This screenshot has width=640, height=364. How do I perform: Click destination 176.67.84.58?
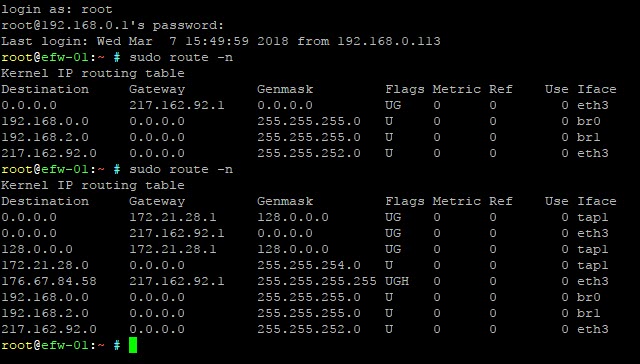tap(49, 281)
